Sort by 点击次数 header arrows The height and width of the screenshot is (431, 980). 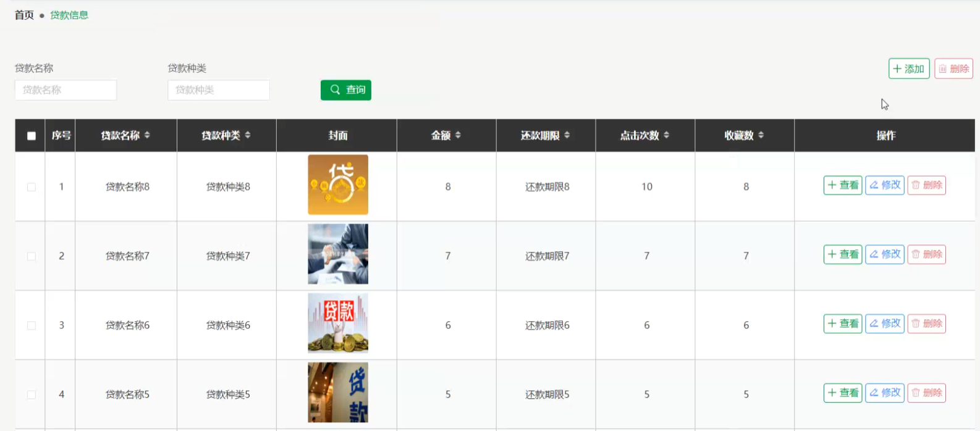point(667,135)
